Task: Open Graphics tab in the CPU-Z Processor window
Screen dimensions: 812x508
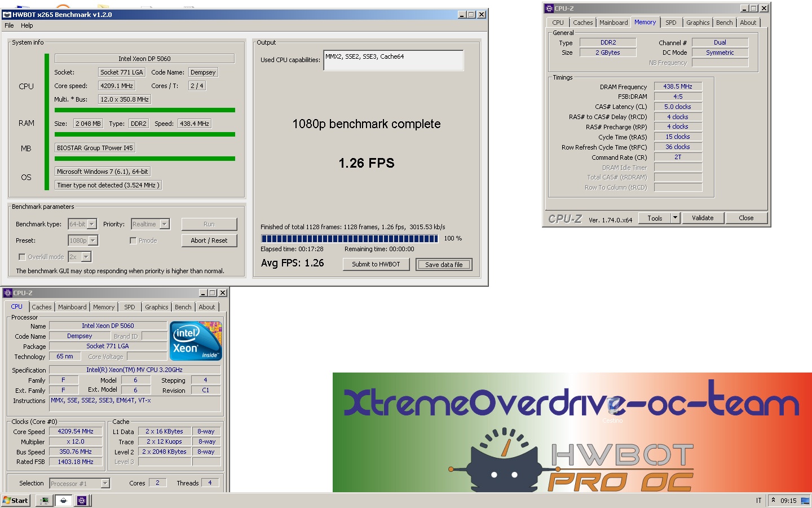Action: [157, 307]
